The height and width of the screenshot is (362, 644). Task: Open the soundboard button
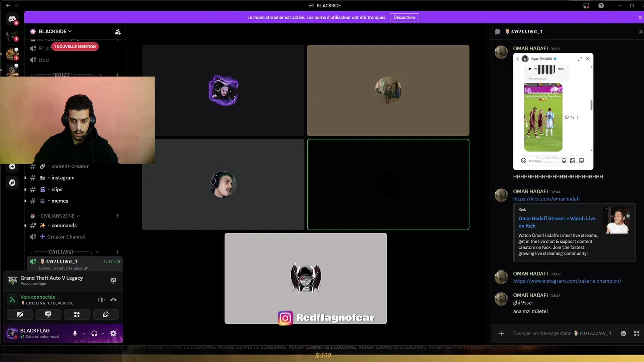click(106, 314)
